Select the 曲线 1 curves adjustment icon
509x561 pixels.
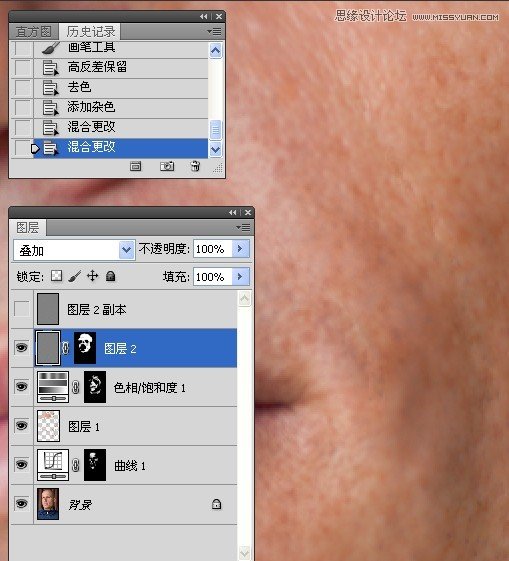53,465
